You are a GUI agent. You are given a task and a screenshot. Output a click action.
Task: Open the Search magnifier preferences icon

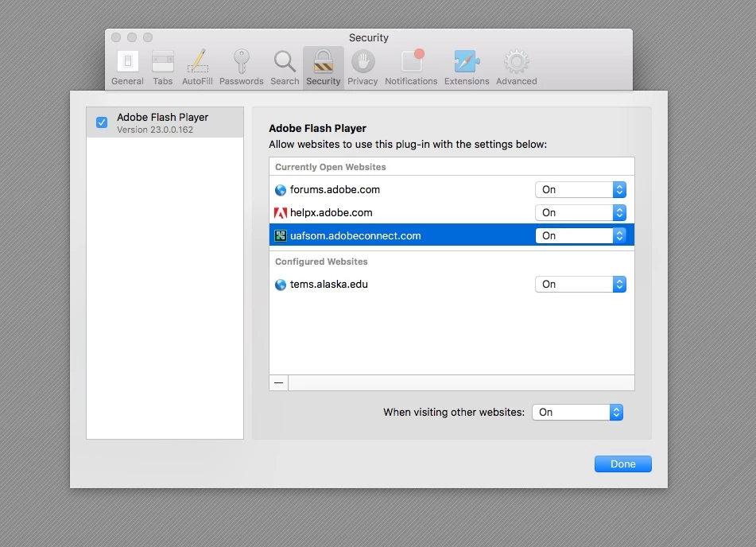(285, 61)
